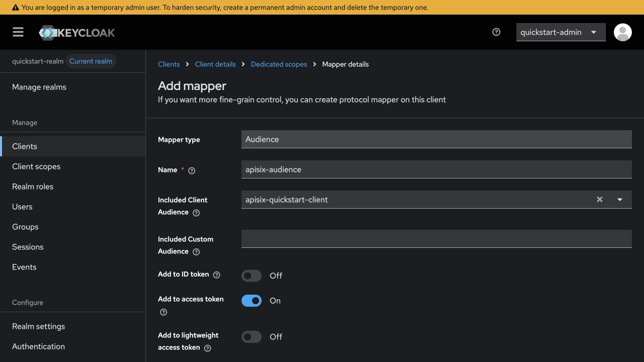Click quickstart-realm name in sidebar
Viewport: 644px width, 362px height.
[38, 61]
